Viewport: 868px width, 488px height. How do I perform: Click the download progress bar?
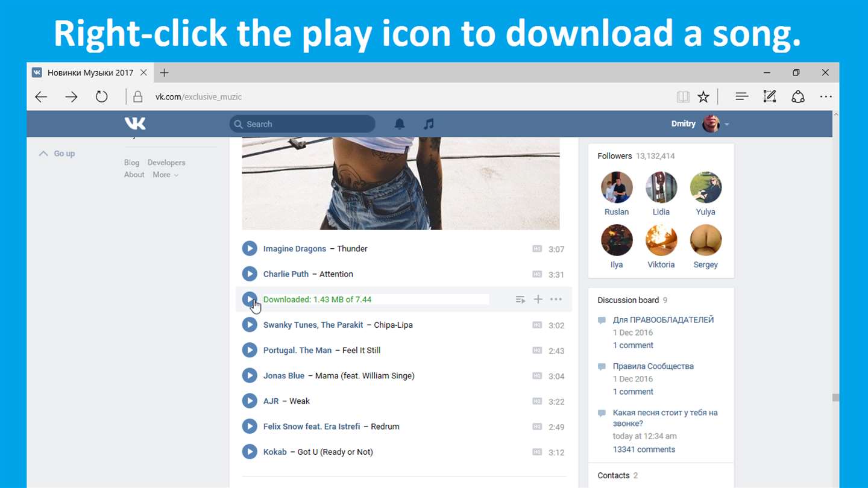point(376,299)
